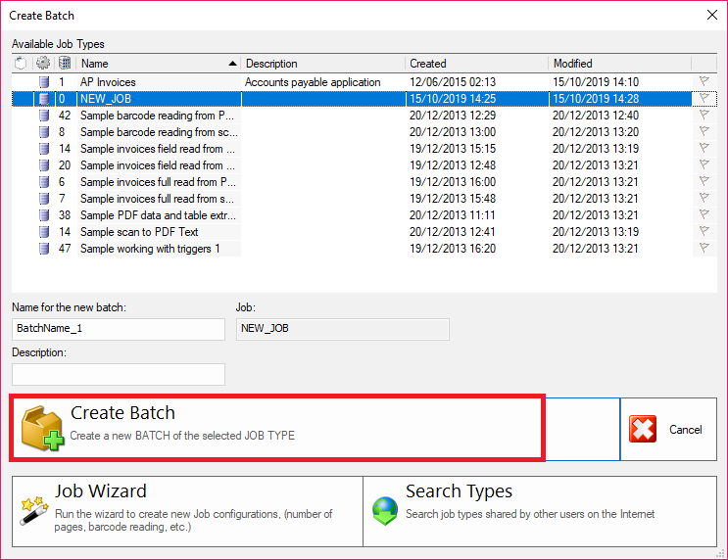This screenshot has height=560, width=728.
Task: Click the gear icon column header
Action: pyautogui.click(x=42, y=64)
